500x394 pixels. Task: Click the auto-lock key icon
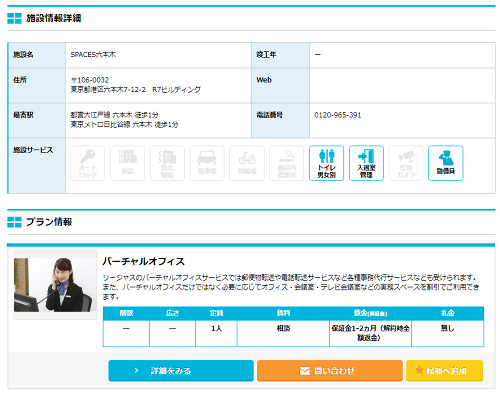(88, 163)
